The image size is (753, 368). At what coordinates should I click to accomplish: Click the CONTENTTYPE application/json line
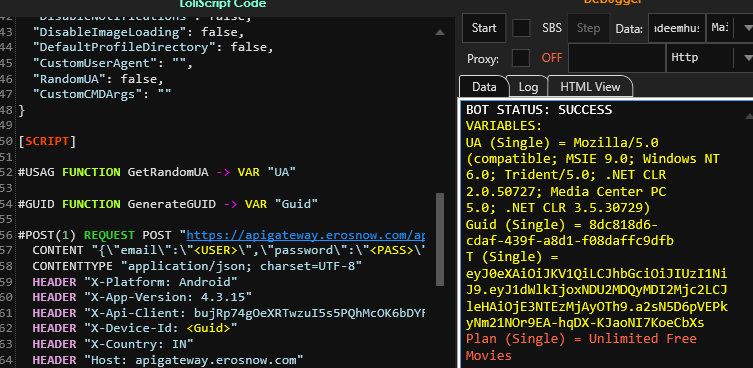click(197, 266)
